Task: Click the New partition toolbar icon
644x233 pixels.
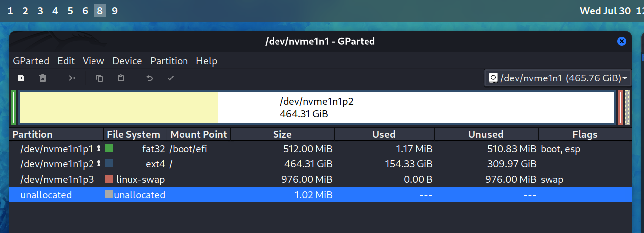Action: [21, 78]
